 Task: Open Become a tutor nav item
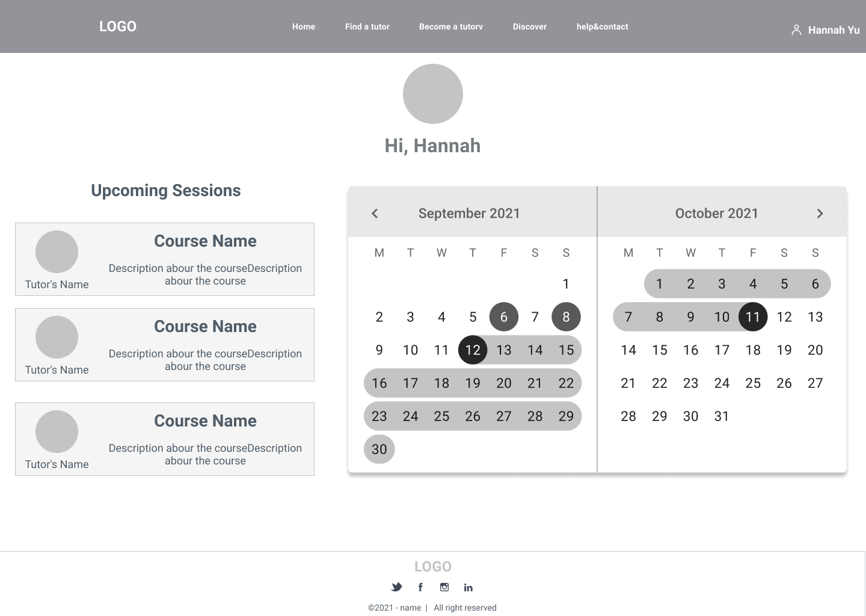coord(451,26)
